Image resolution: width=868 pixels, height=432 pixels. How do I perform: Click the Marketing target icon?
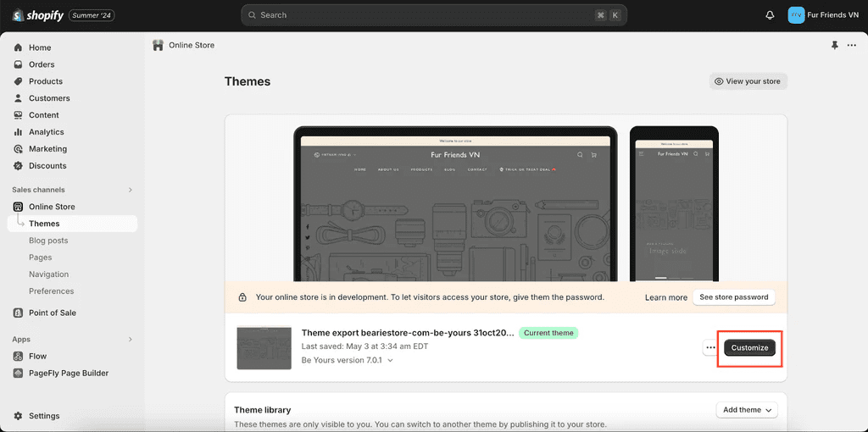(x=19, y=149)
